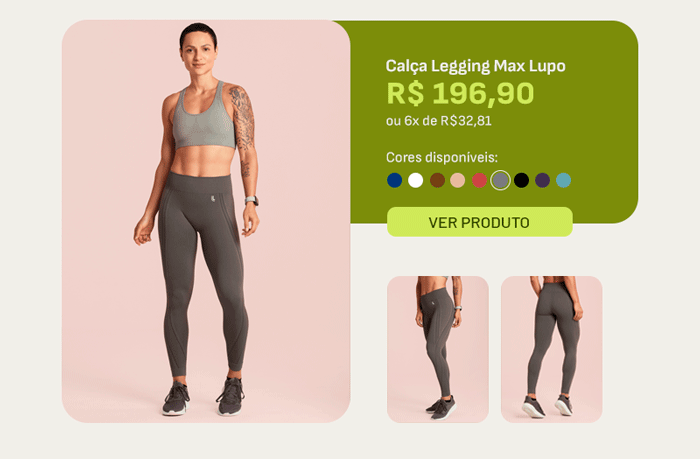This screenshot has width=700, height=459.
Task: Choose the white color option
Action: point(416,180)
